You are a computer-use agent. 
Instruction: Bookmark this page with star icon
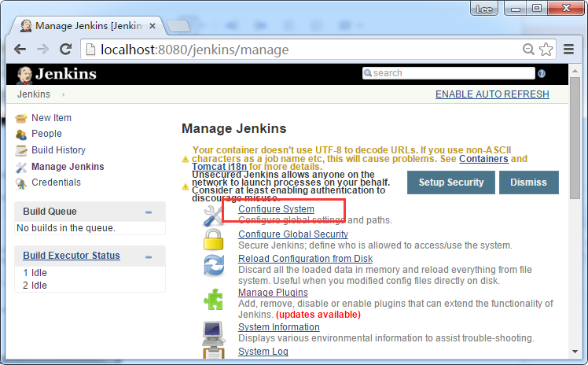546,50
